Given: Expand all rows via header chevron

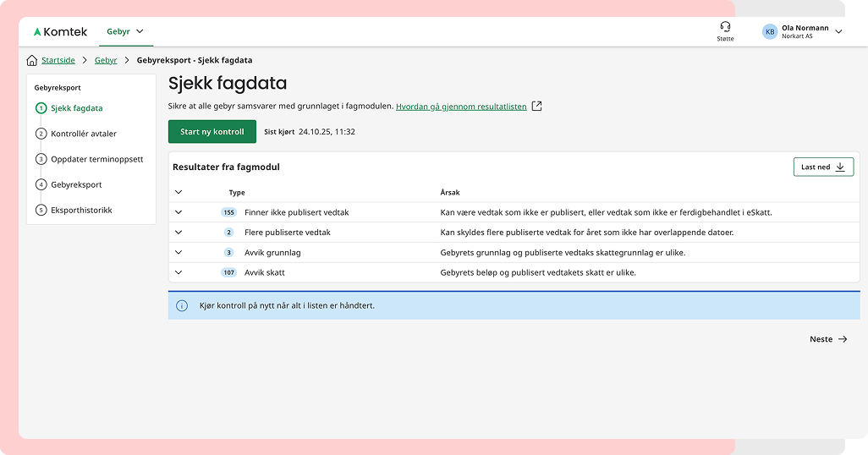Looking at the screenshot, I should (179, 192).
